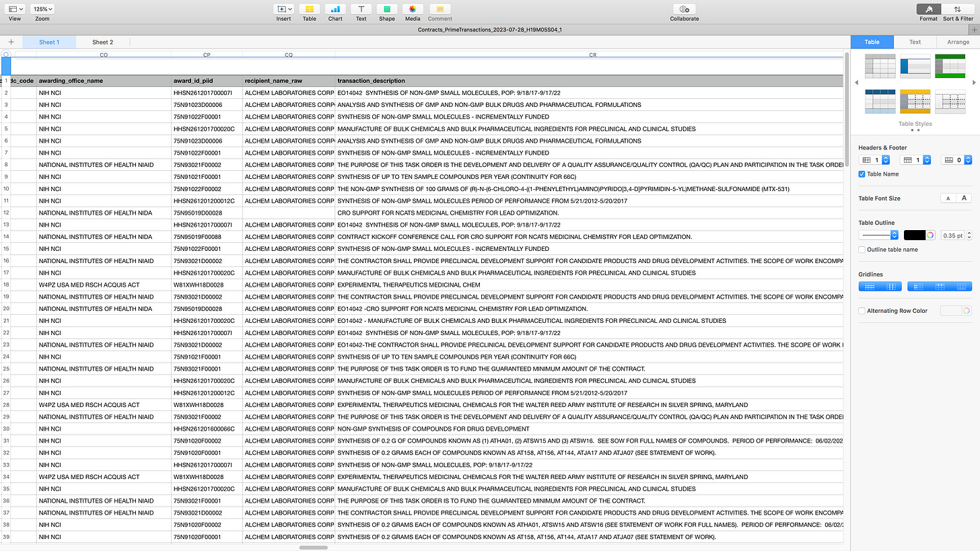Switch to the Sheet 2 tab
The width and height of the screenshot is (980, 551).
102,42
